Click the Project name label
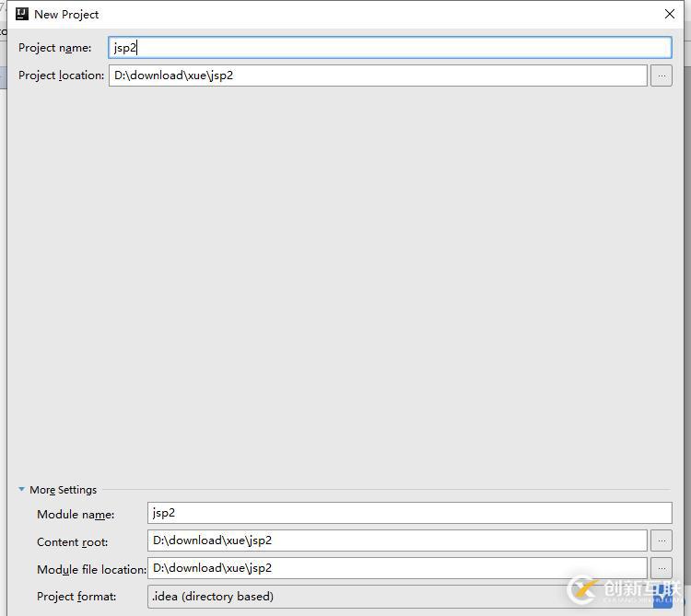 (x=55, y=48)
